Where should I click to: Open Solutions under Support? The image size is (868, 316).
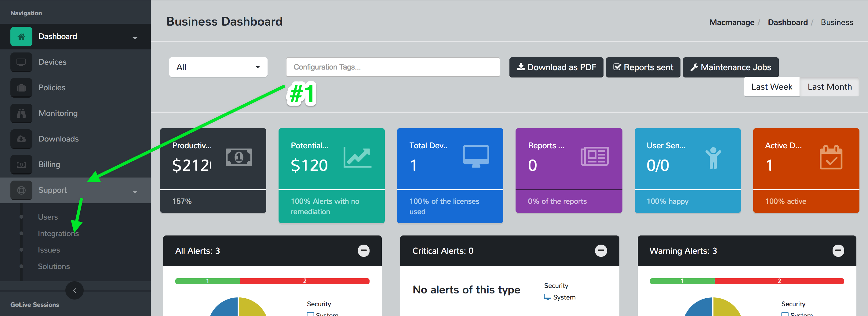pos(54,266)
